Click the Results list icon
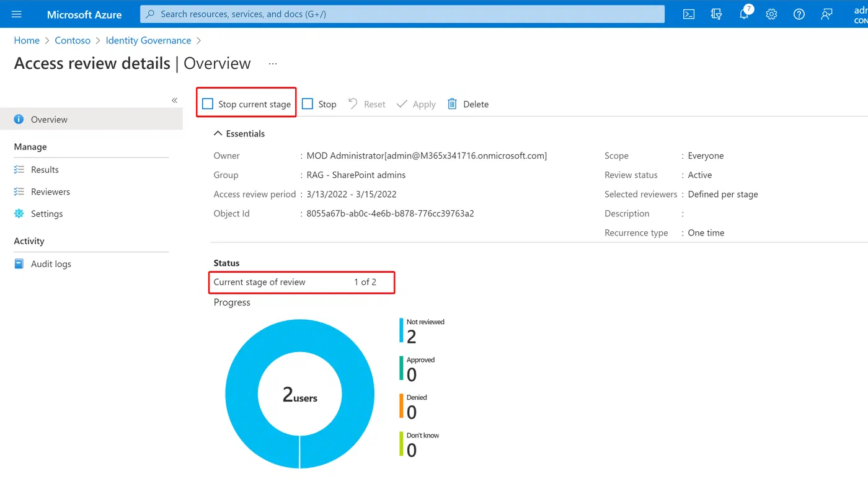 19,169
